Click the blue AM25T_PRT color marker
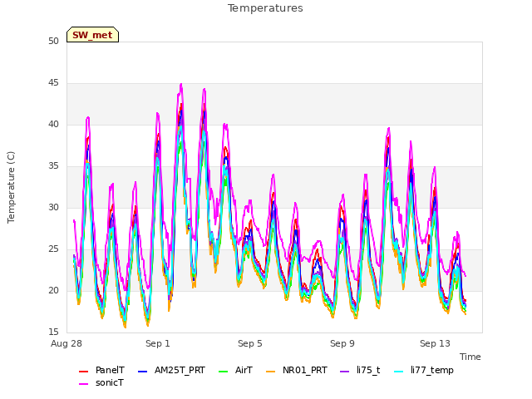The height and width of the screenshot is (399, 532). [142, 372]
